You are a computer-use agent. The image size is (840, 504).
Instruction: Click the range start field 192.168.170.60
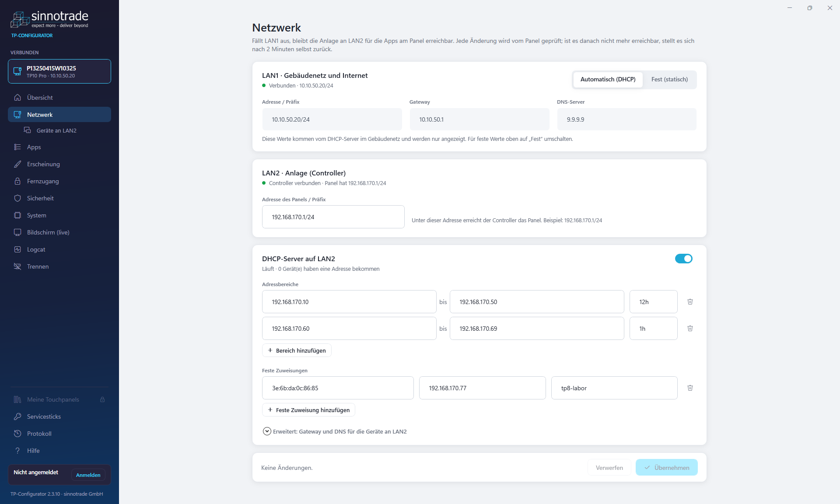tap(349, 329)
